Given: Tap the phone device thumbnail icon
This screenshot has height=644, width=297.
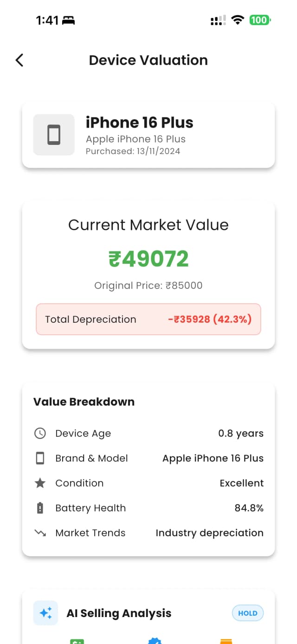Looking at the screenshot, I should pyautogui.click(x=54, y=135).
